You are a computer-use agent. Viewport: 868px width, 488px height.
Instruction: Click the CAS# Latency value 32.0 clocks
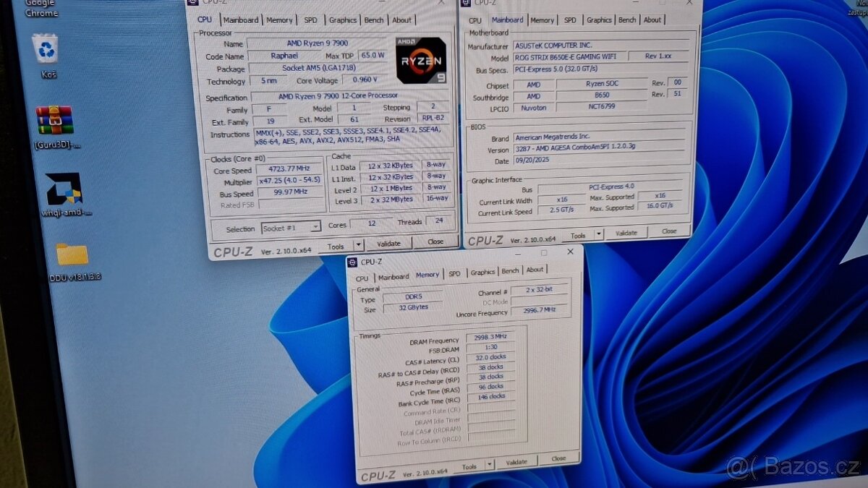coord(490,356)
